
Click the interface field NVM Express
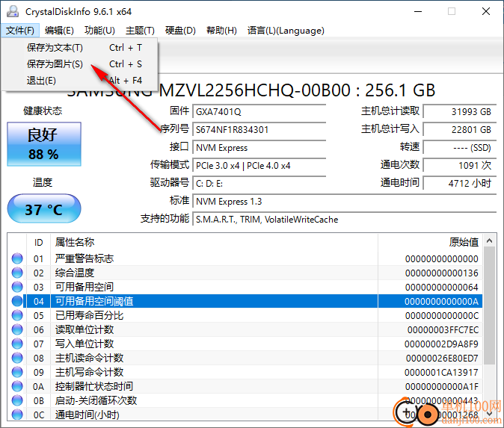[x=259, y=148]
